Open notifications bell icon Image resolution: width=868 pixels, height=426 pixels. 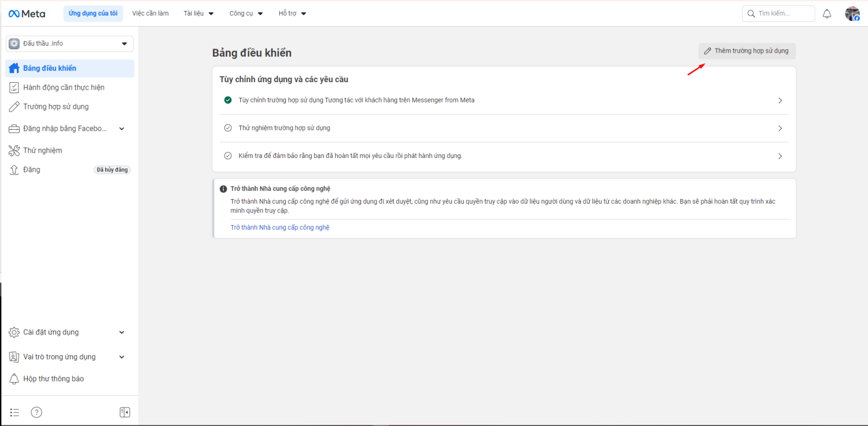click(x=827, y=14)
